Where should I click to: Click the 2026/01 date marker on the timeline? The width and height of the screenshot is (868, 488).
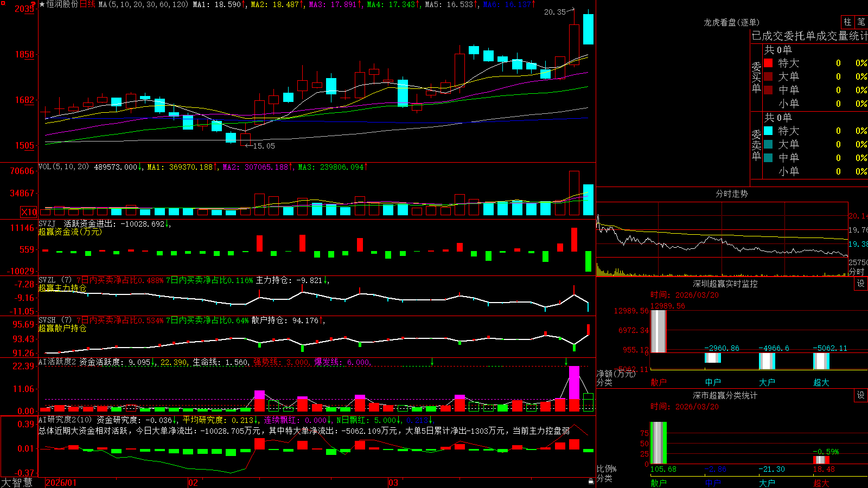coord(61,483)
